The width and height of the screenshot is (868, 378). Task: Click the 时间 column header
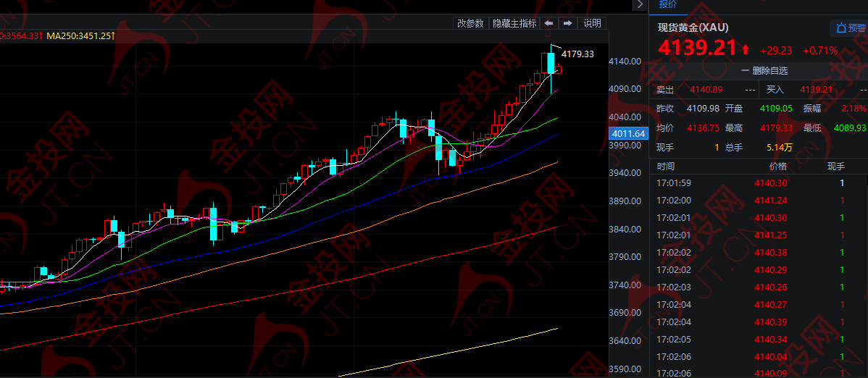(665, 166)
